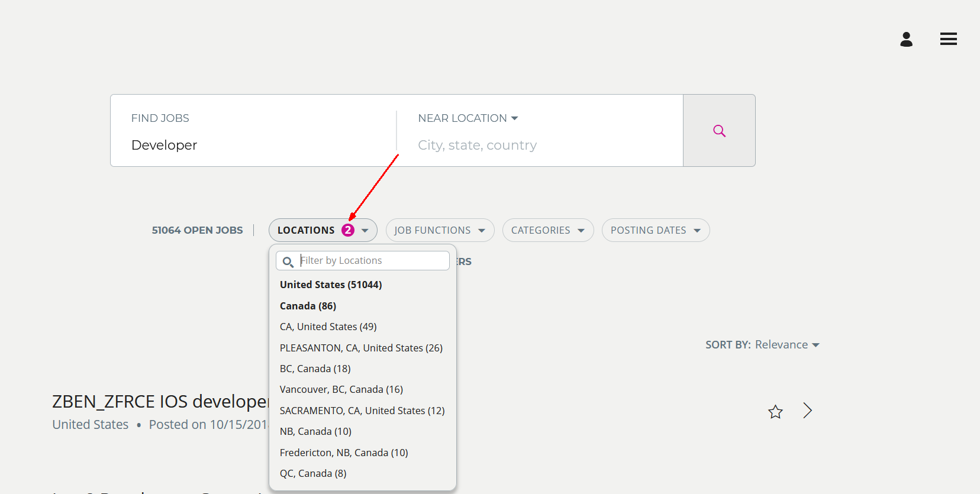The width and height of the screenshot is (980, 494).
Task: Star the ZBEN_ZFRCE IOS developer job
Action: 775,412
